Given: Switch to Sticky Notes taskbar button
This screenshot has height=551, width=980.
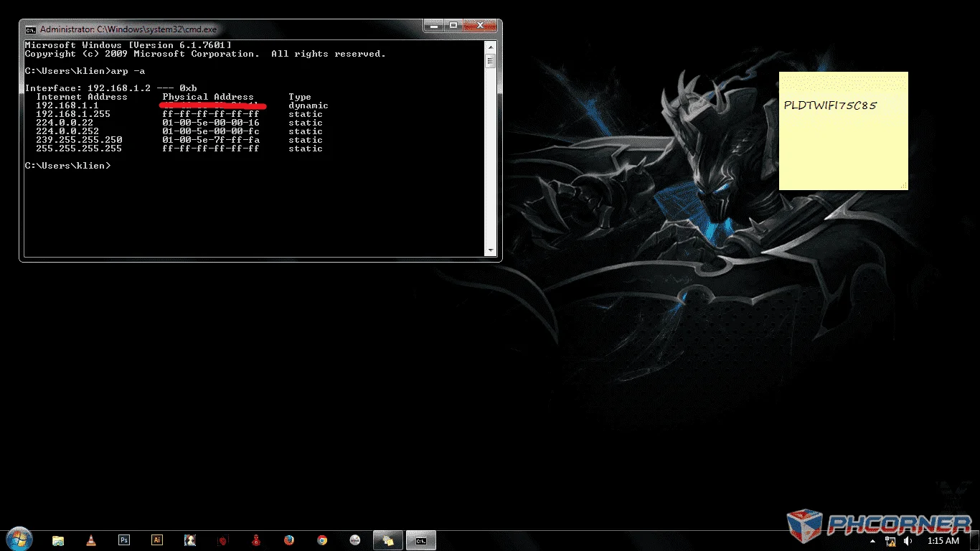Looking at the screenshot, I should [x=388, y=540].
